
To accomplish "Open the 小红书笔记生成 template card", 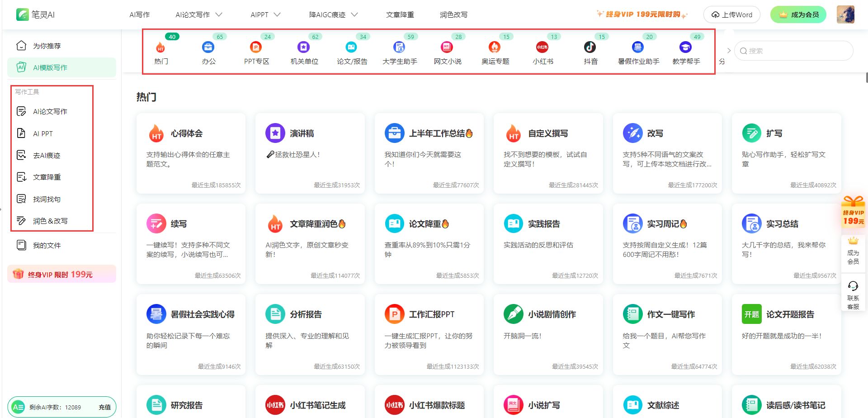I will click(310, 402).
